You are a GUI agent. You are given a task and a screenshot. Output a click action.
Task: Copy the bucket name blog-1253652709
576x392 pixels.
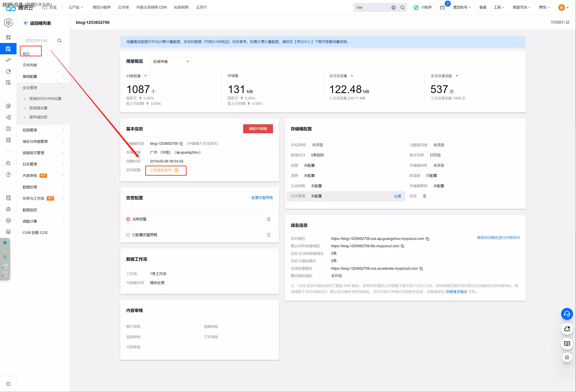181,144
